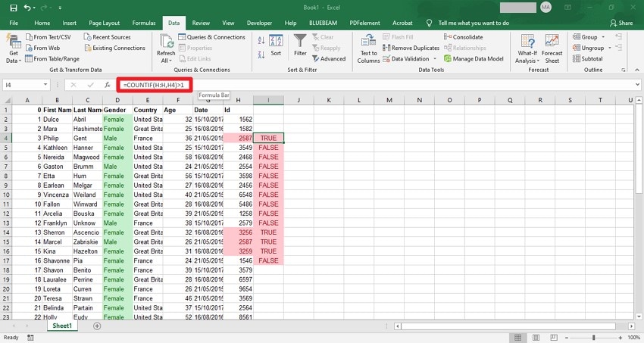Viewport: 644px width, 343px height.
Task: Collapse the ribbon with the chevron
Action: click(x=637, y=70)
